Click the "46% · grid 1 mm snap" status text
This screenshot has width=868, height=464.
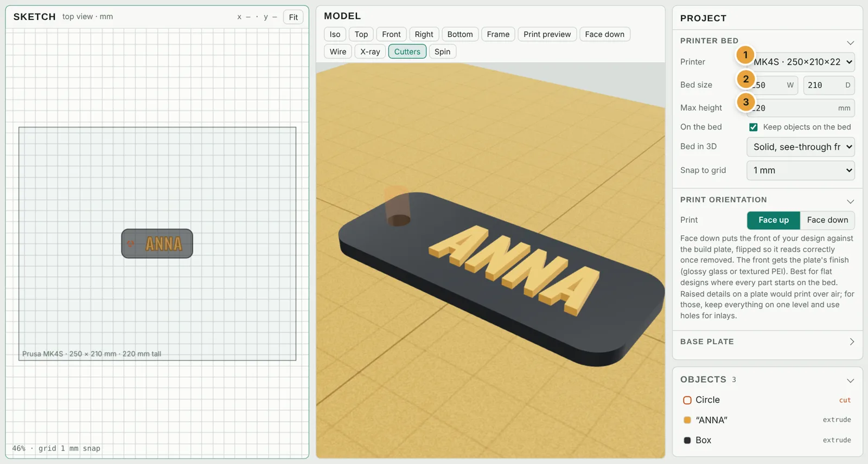point(56,448)
